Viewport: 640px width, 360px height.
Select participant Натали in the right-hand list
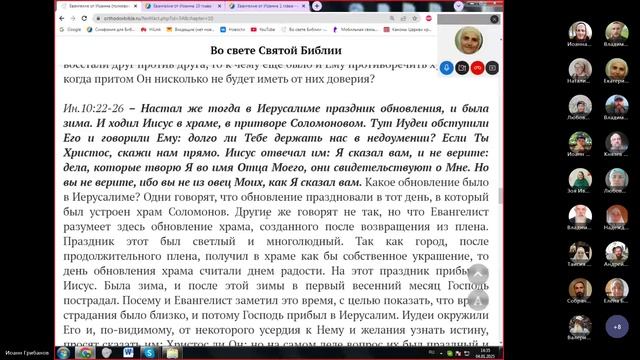pyautogui.click(x=580, y=70)
